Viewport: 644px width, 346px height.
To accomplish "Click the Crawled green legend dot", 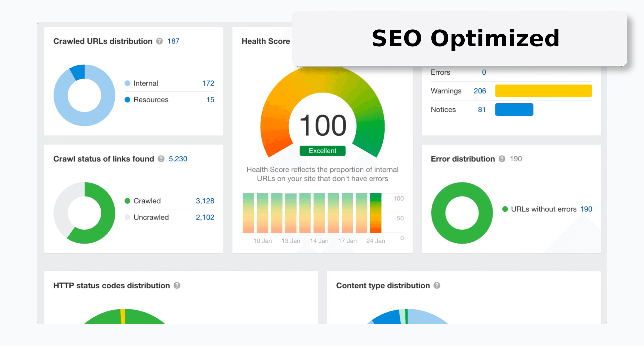I will [x=127, y=201].
